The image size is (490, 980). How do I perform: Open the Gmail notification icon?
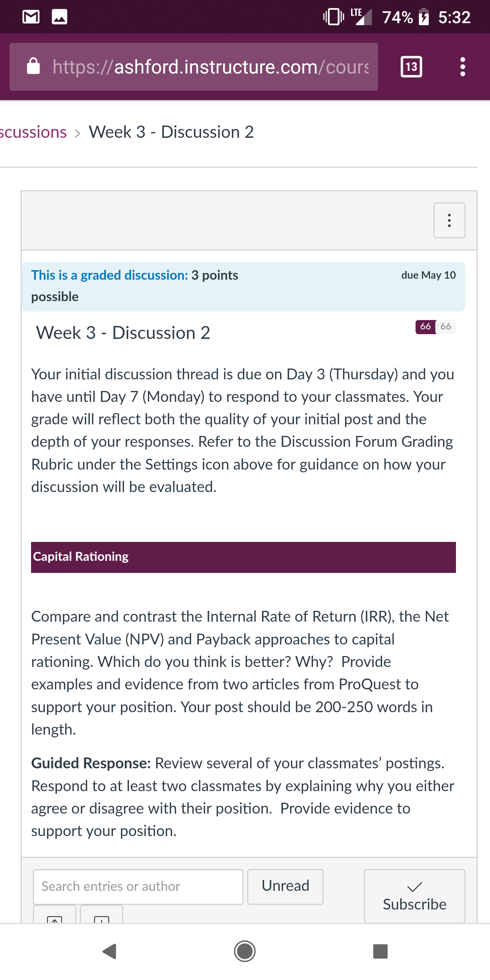click(x=31, y=17)
